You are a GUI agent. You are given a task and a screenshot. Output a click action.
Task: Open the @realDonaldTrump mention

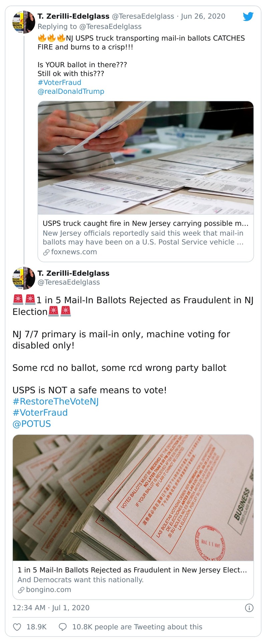coord(71,91)
